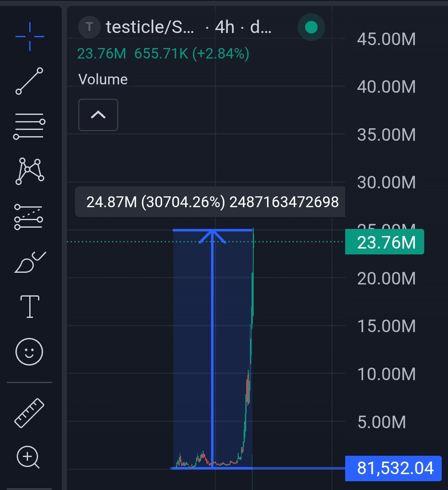Image resolution: width=448 pixels, height=490 pixels.
Task: Click the round T symbol logo
Action: click(89, 27)
